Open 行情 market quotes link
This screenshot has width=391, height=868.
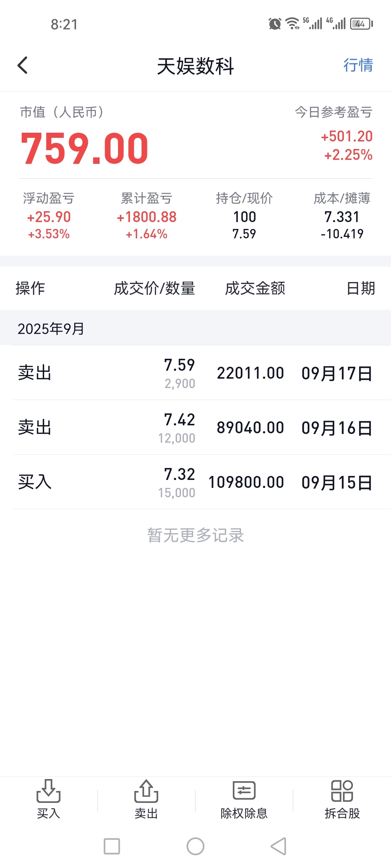coord(358,65)
